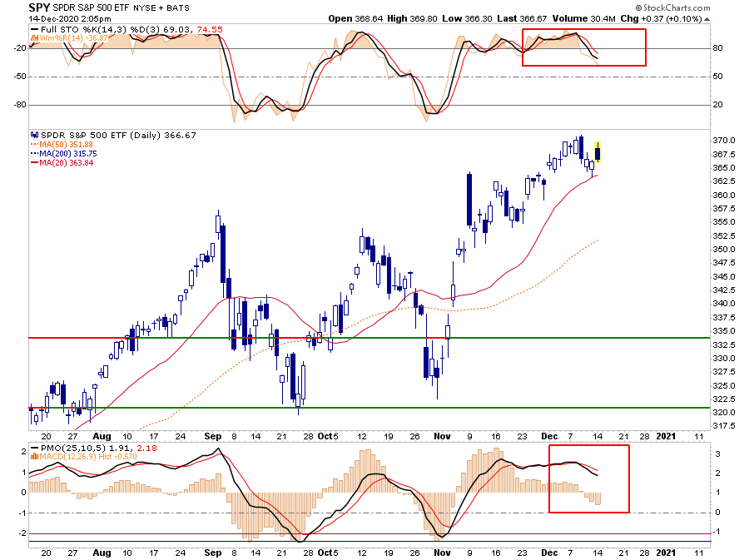Click the -80 Williams %R axis label
The image size is (749, 560).
coord(20,105)
